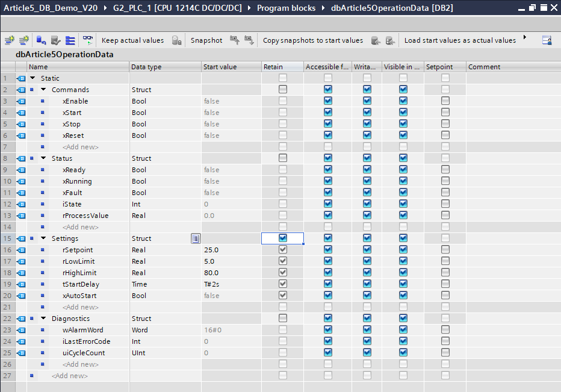Click the tag icon on the Static row

[21, 78]
